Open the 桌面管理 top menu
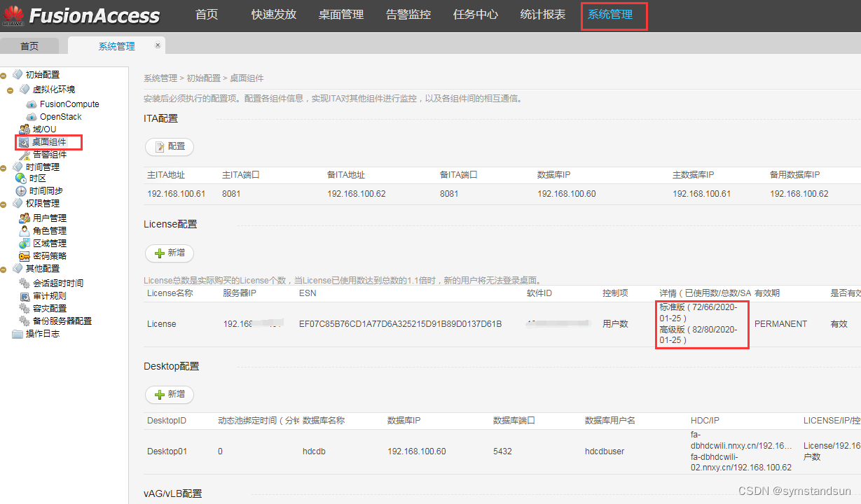Screen dimensions: 861x504 [341, 15]
